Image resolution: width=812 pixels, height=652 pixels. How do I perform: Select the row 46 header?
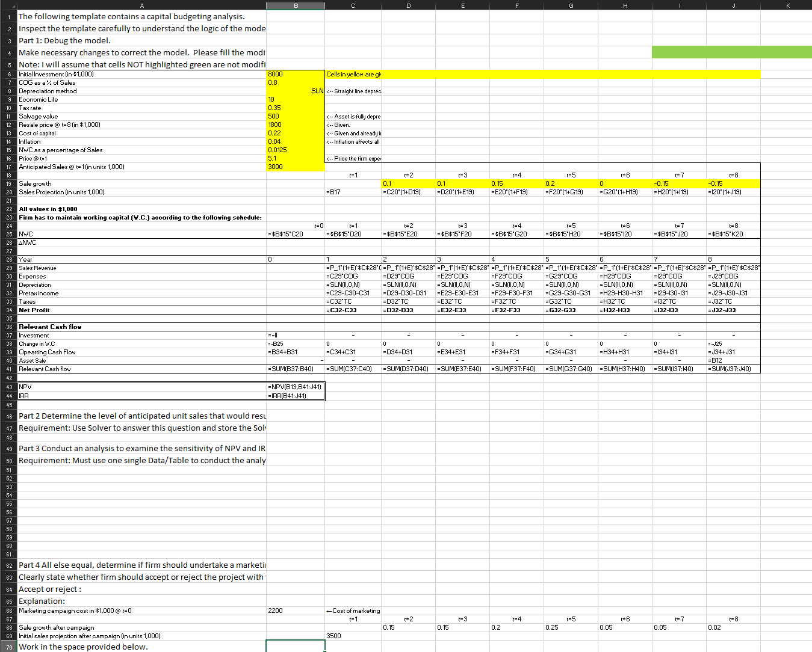9,416
